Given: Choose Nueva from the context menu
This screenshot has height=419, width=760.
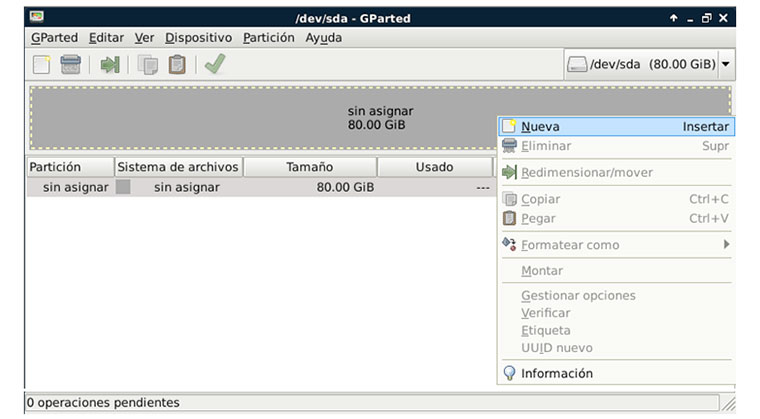Looking at the screenshot, I should tap(616, 127).
